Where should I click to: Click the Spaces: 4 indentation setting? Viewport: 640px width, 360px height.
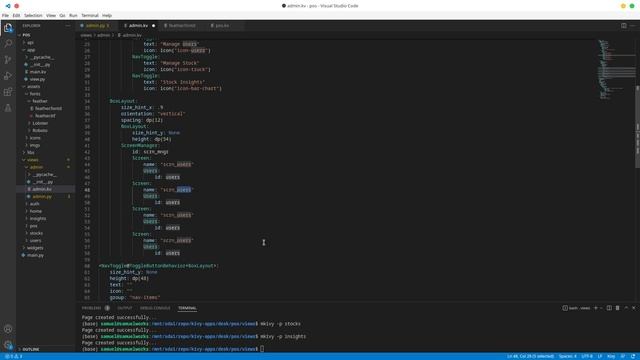[x=568, y=356]
